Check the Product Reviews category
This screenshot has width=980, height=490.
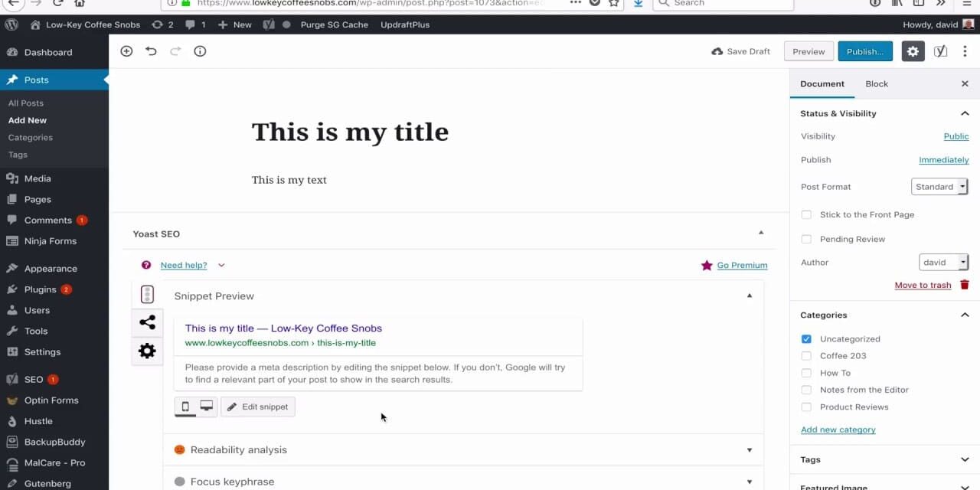click(806, 407)
